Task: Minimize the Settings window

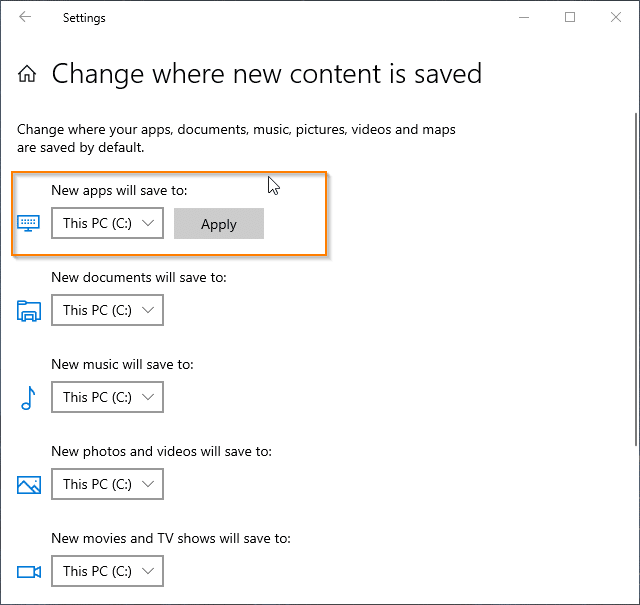Action: click(524, 17)
